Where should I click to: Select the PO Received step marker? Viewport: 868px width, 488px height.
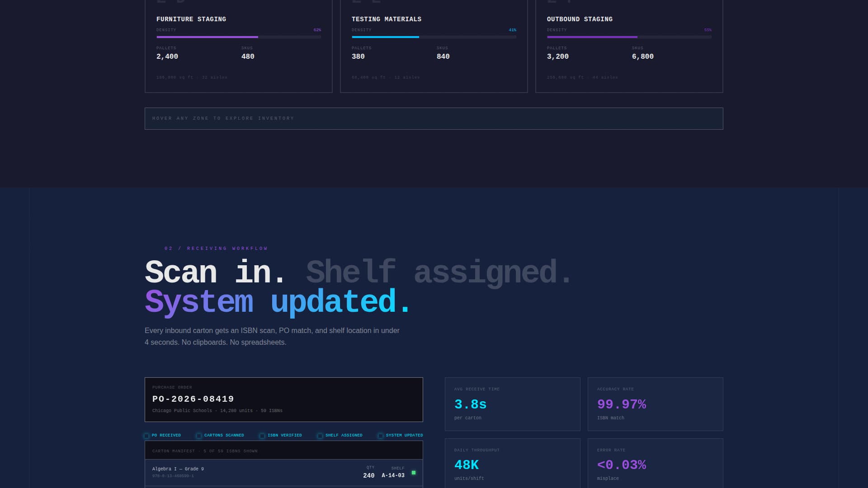[x=146, y=436]
